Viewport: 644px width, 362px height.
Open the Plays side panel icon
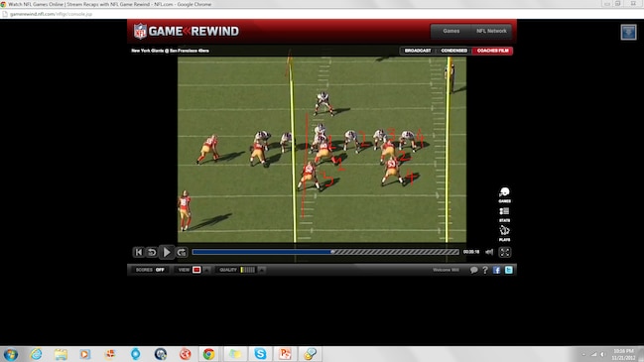[504, 233]
